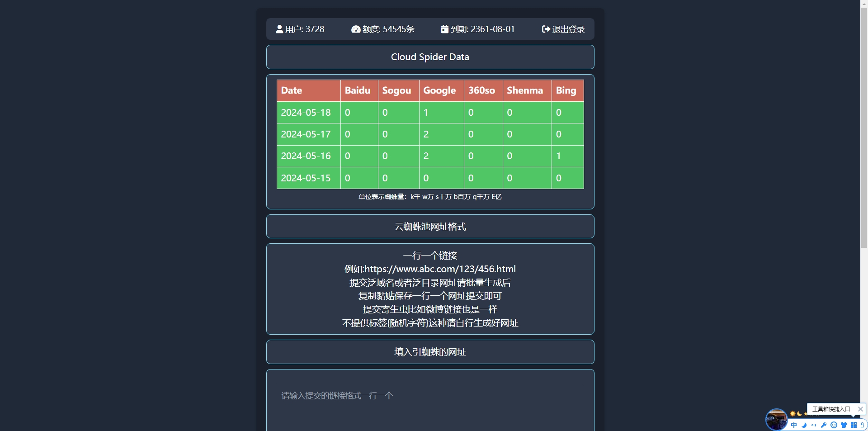Click the sun emoji above the IME bar
This screenshot has width=868, height=431.
[793, 413]
